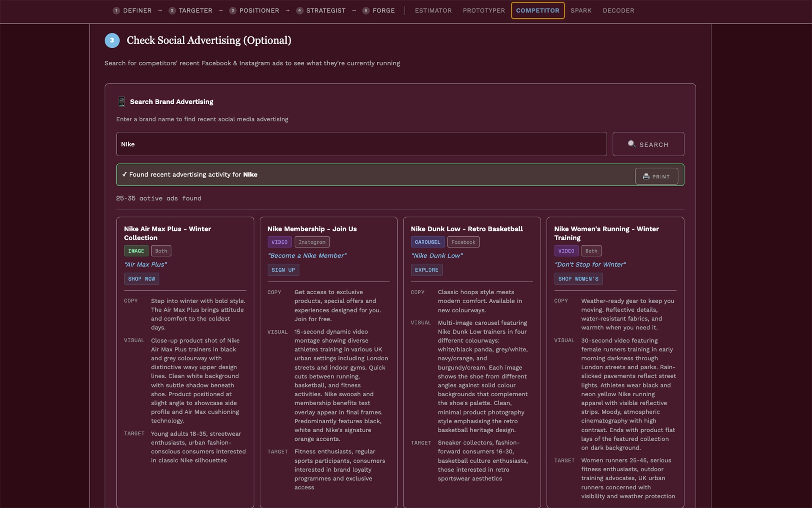
Task: Click the Video tag on Women's Running card
Action: click(x=566, y=251)
